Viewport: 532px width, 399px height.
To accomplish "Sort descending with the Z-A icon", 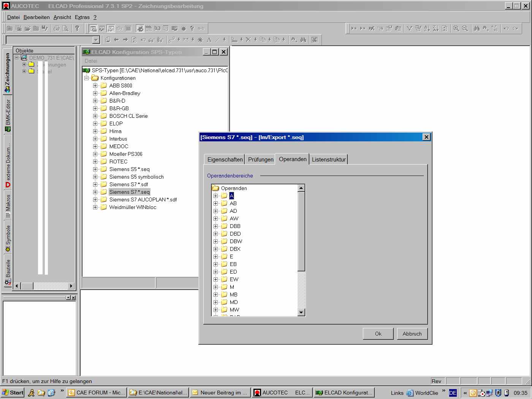I will 436,28.
